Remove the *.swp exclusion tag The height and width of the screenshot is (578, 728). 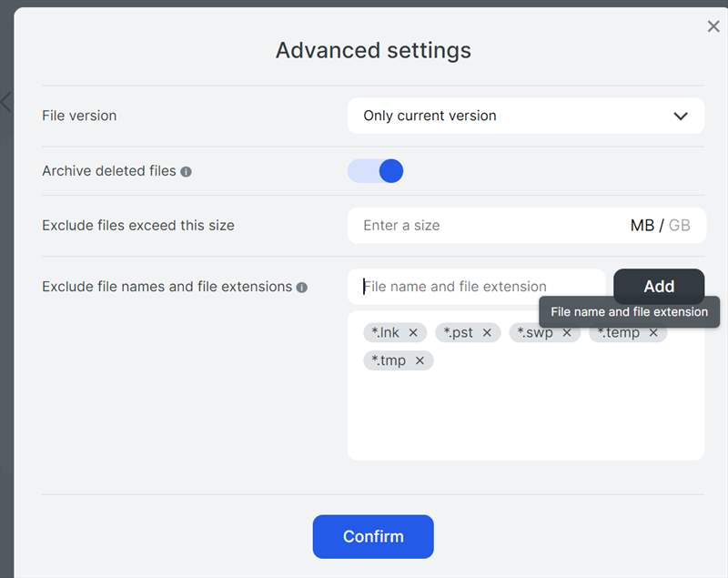(x=567, y=333)
